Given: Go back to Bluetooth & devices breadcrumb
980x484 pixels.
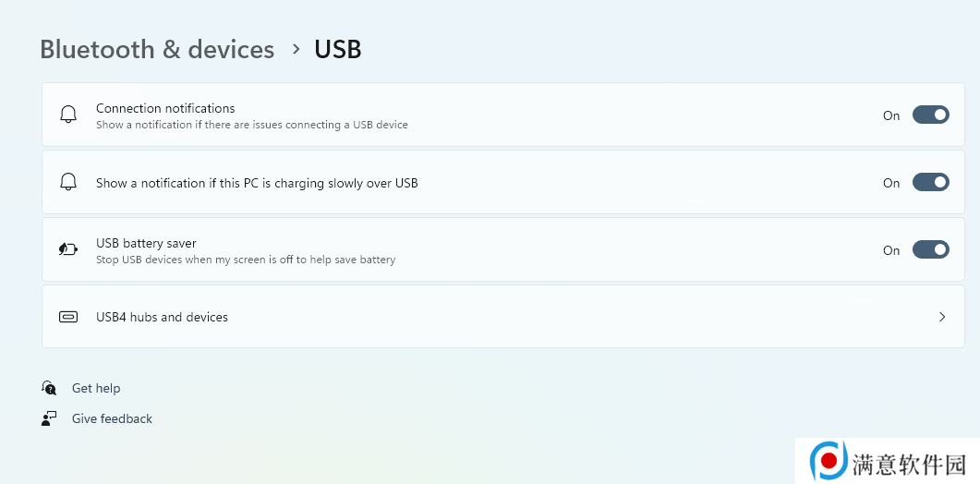Looking at the screenshot, I should [x=157, y=49].
